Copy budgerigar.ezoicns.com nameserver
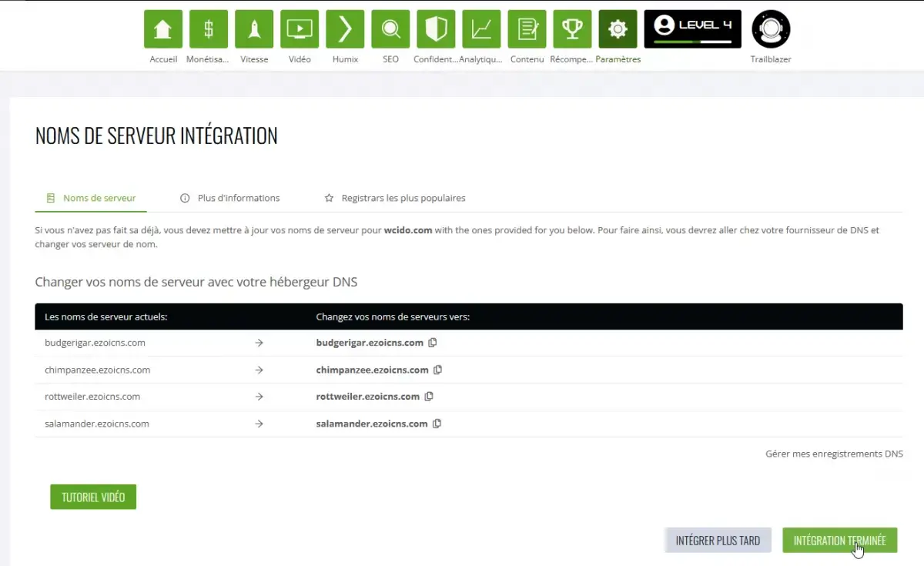The height and width of the screenshot is (566, 924). [433, 343]
